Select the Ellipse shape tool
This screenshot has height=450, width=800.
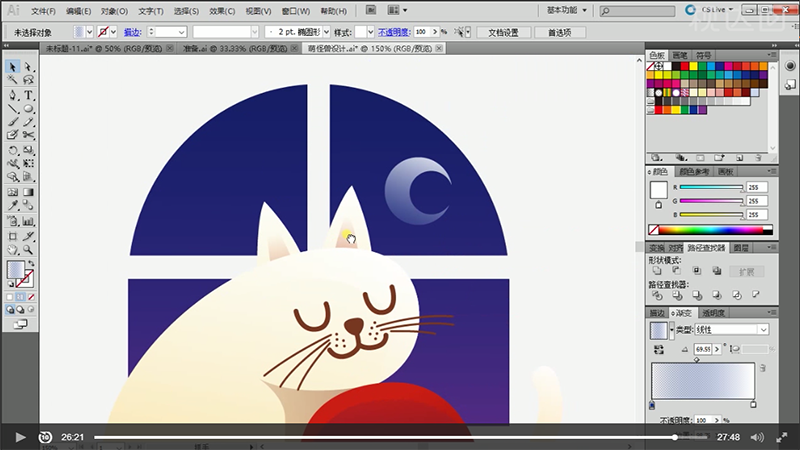(28, 109)
